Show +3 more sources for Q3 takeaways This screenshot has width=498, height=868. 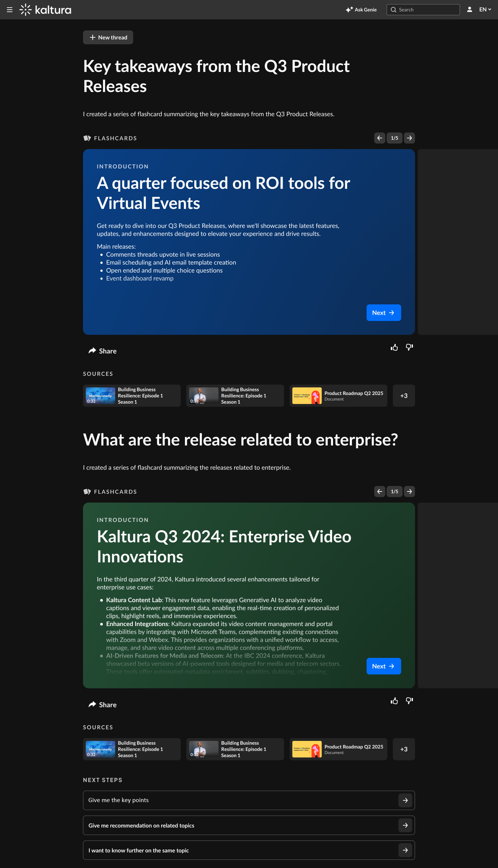tap(404, 395)
